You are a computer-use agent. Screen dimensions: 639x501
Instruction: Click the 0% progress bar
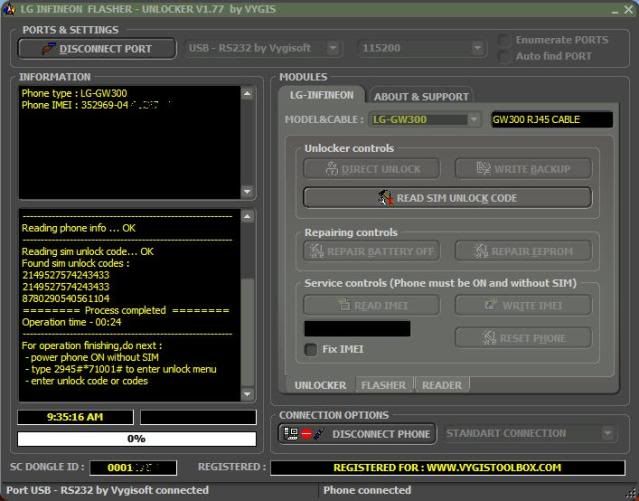[x=137, y=439]
